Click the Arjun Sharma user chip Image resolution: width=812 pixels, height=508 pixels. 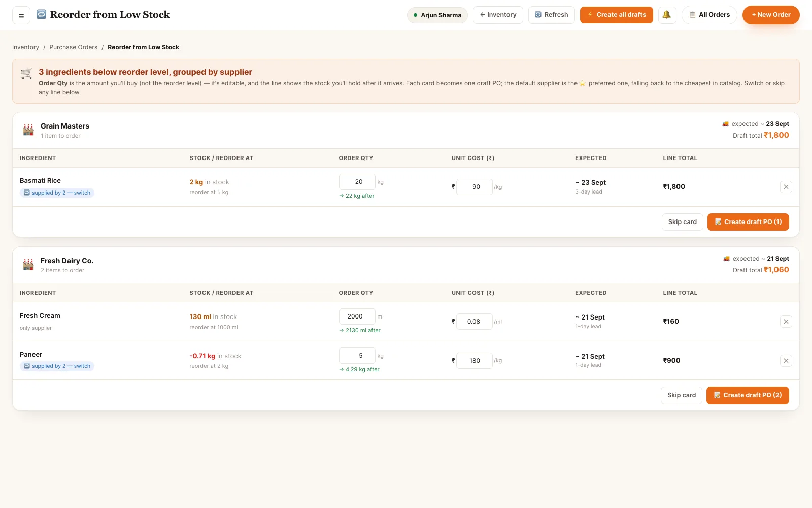click(437, 15)
